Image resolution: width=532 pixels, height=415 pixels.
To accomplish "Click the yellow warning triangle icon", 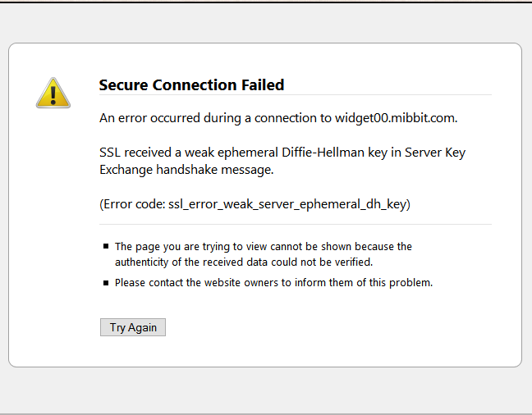I will tap(53, 93).
